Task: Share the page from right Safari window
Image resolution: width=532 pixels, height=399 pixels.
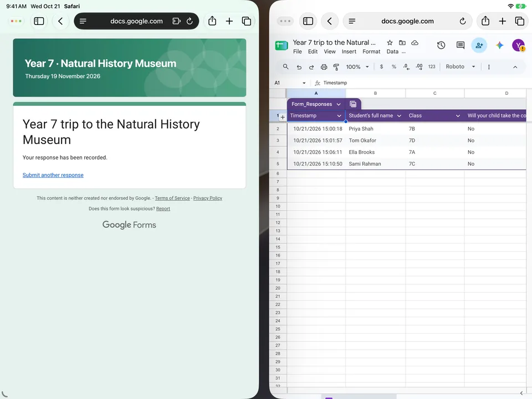Action: click(485, 21)
